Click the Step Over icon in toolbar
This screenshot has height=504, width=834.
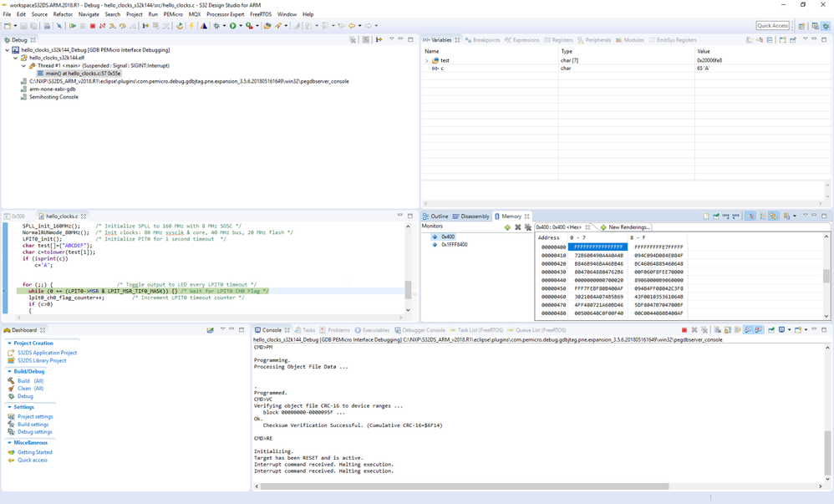tap(122, 26)
